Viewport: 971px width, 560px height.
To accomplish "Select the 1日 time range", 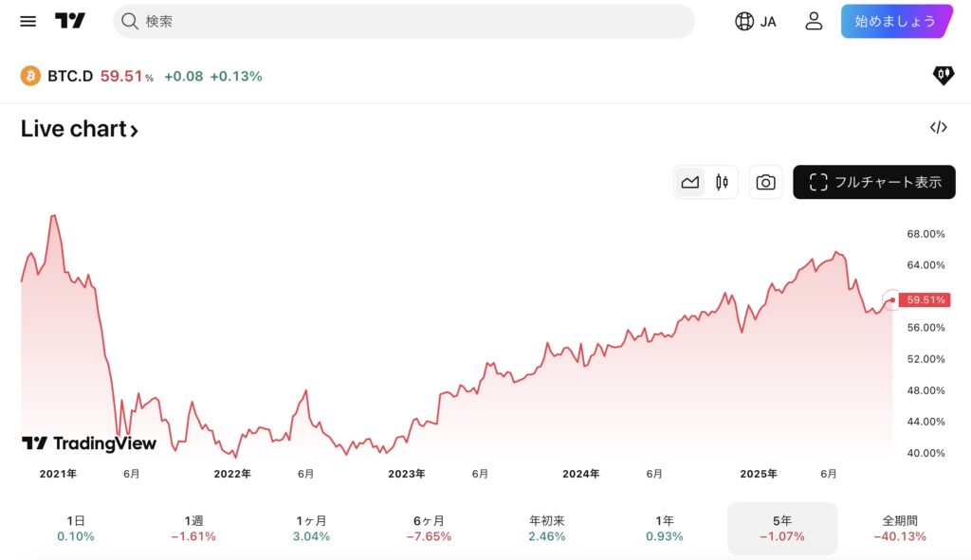I will pyautogui.click(x=76, y=528).
